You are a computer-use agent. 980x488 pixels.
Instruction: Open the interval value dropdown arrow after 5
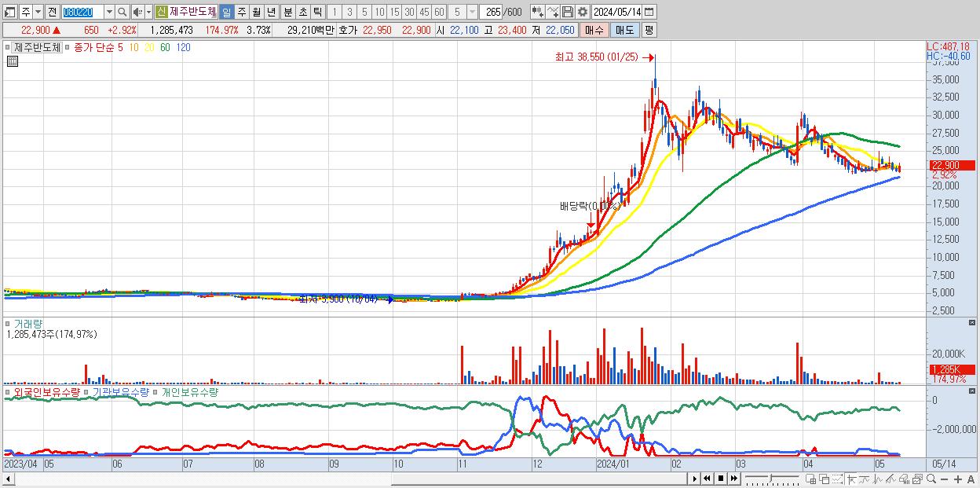472,13
